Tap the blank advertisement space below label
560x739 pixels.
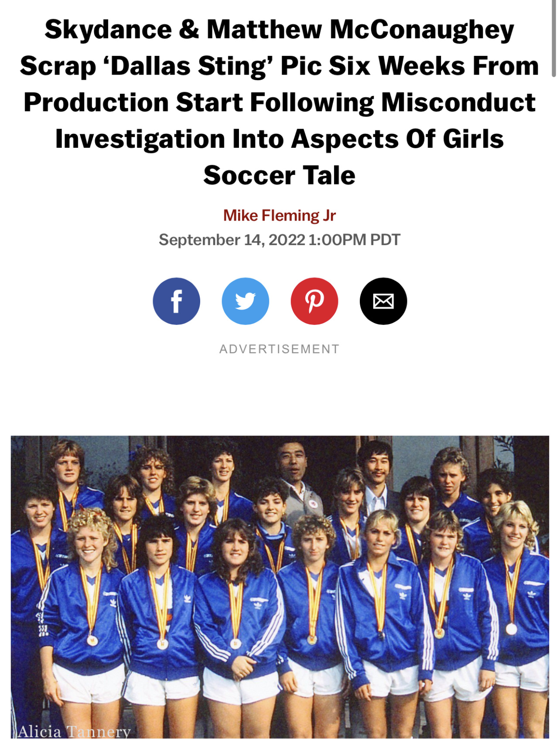pos(279,395)
